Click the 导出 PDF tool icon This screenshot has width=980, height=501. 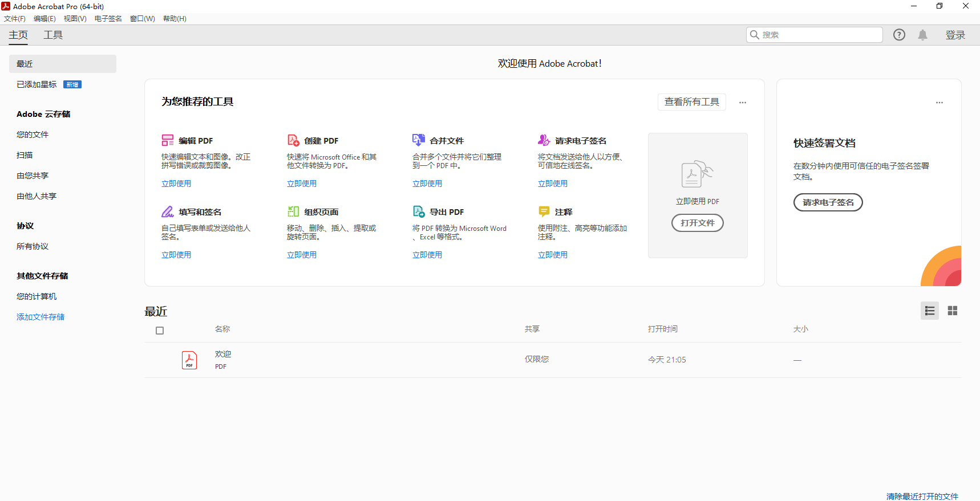pyautogui.click(x=419, y=211)
